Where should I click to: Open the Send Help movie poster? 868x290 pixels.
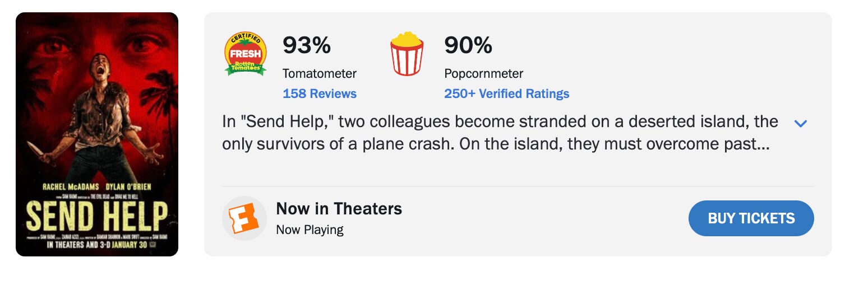pyautogui.click(x=97, y=134)
